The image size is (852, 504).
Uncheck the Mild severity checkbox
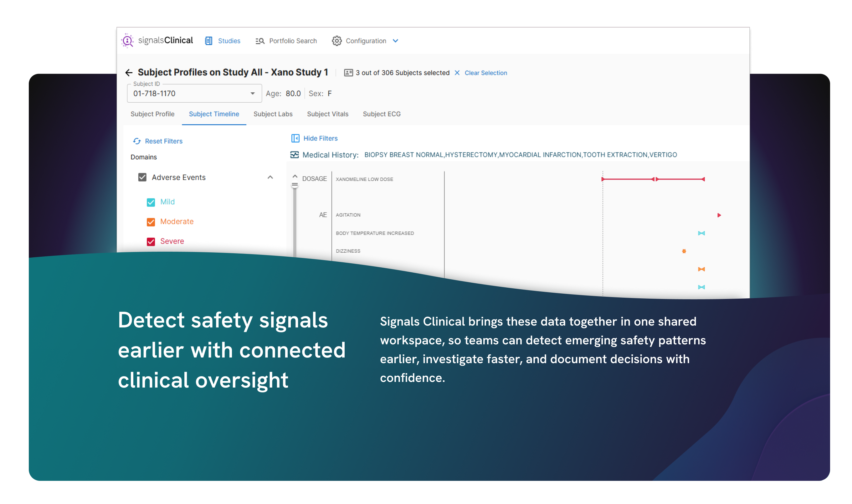point(151,202)
